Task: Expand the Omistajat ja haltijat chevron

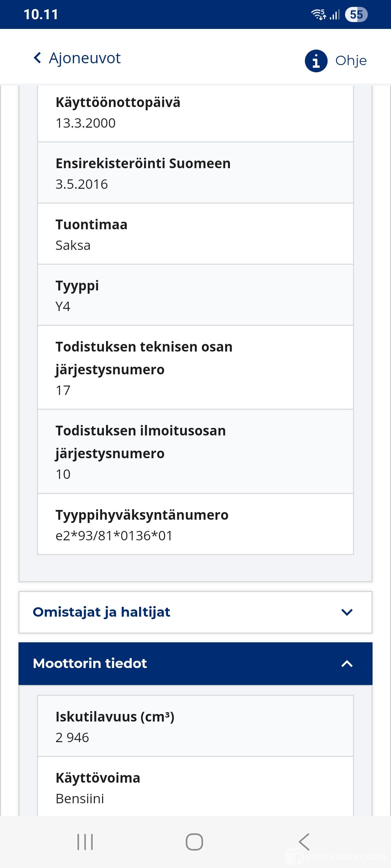Action: pyautogui.click(x=347, y=612)
